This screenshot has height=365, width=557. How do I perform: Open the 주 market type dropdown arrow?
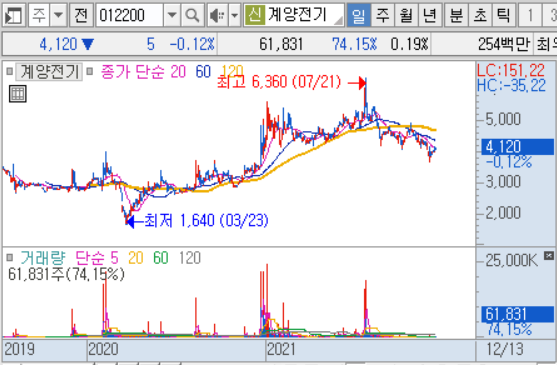point(58,15)
